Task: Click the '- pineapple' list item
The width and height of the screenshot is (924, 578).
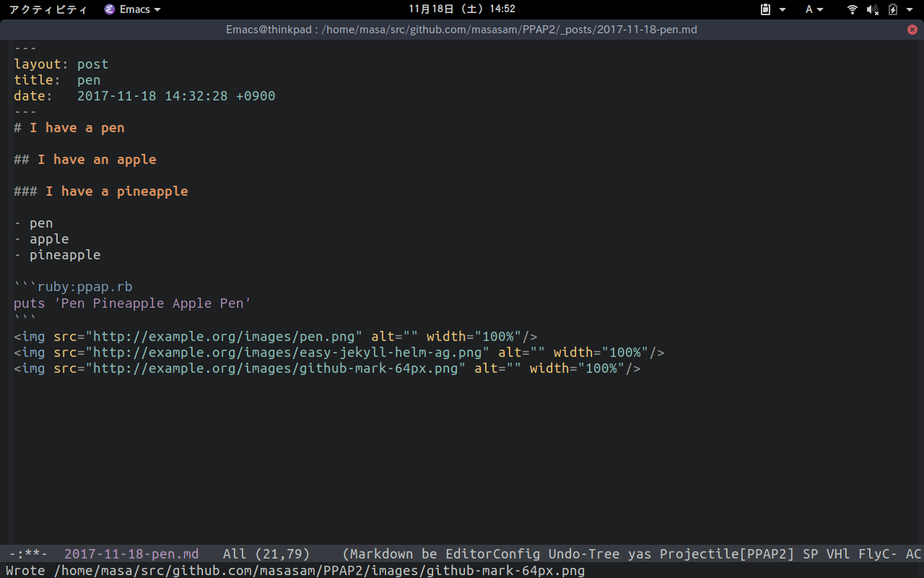Action: [57, 255]
